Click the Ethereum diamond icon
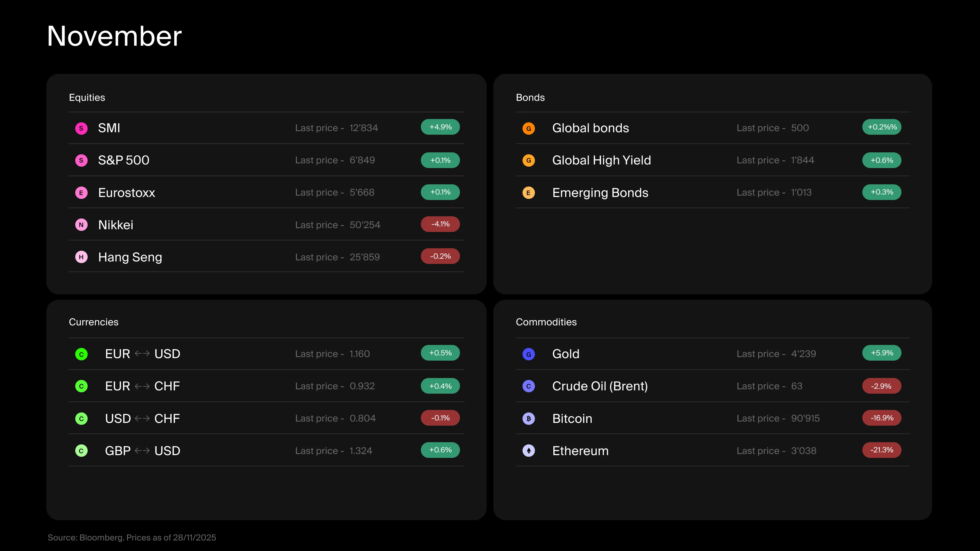 (x=528, y=451)
